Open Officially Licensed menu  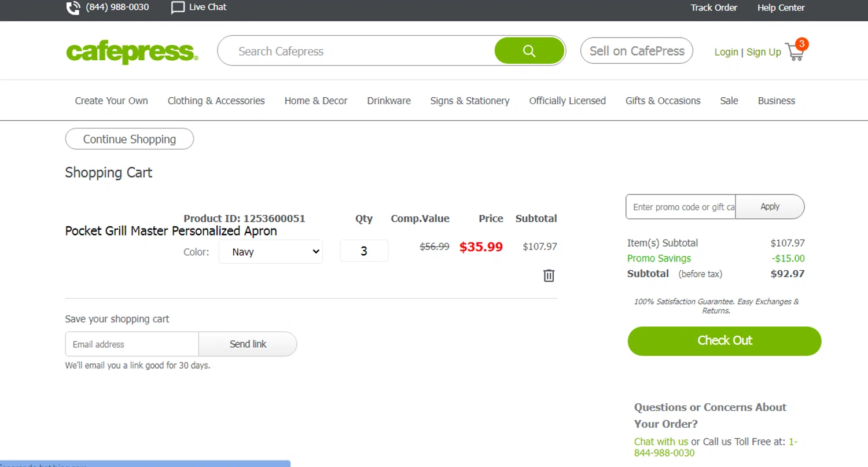tap(567, 101)
